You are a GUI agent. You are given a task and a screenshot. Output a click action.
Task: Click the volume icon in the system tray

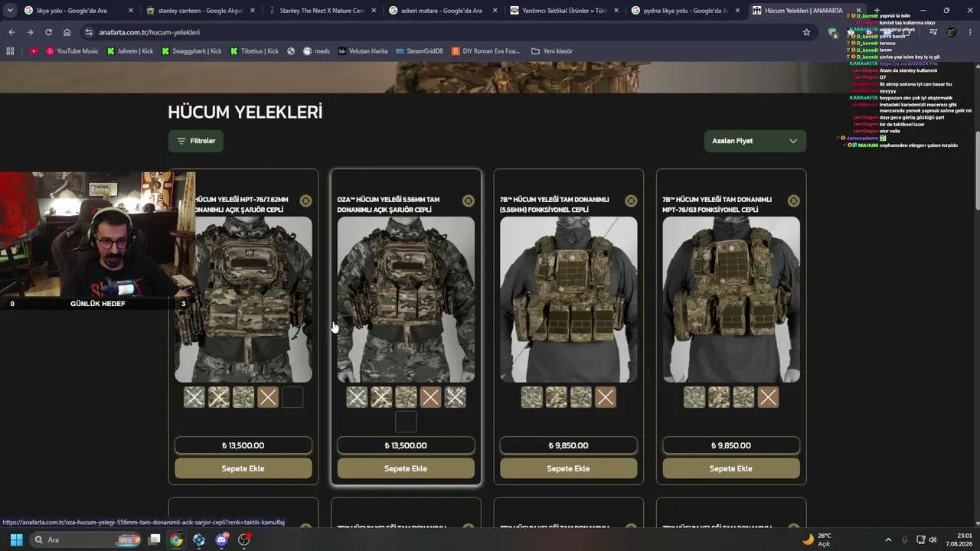[x=933, y=540]
